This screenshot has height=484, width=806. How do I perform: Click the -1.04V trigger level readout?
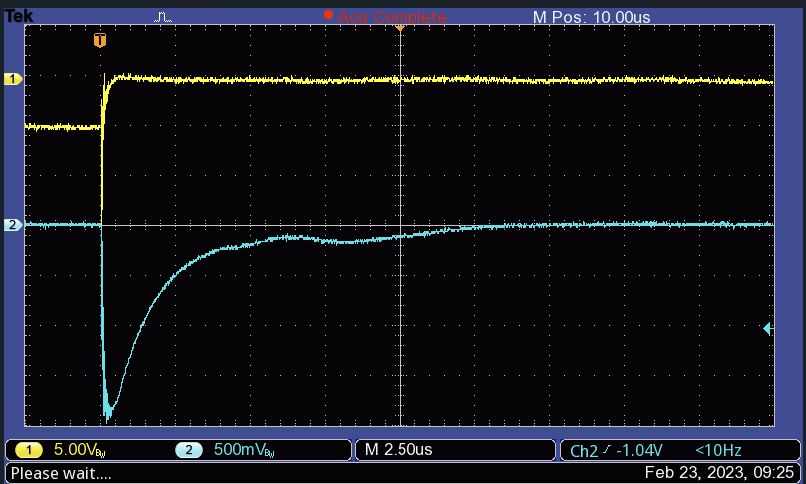(x=639, y=451)
